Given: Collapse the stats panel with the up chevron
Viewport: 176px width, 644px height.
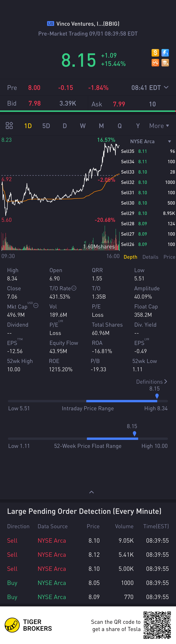Looking at the screenshot, I should click(x=92, y=492).
